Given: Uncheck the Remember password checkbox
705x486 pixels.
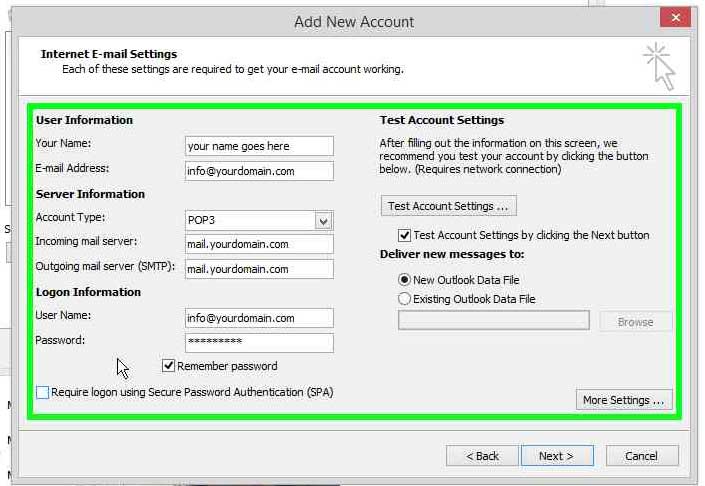Looking at the screenshot, I should click(169, 366).
